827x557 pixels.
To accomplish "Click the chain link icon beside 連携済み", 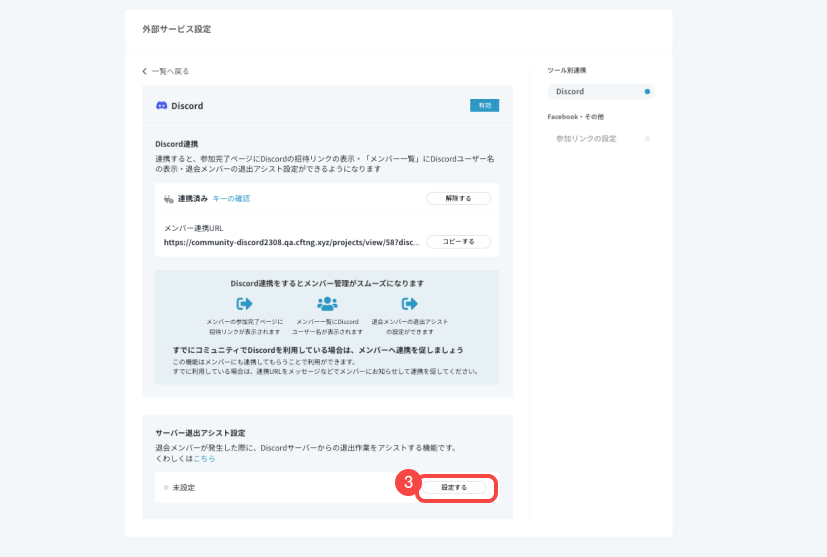I will pyautogui.click(x=168, y=199).
